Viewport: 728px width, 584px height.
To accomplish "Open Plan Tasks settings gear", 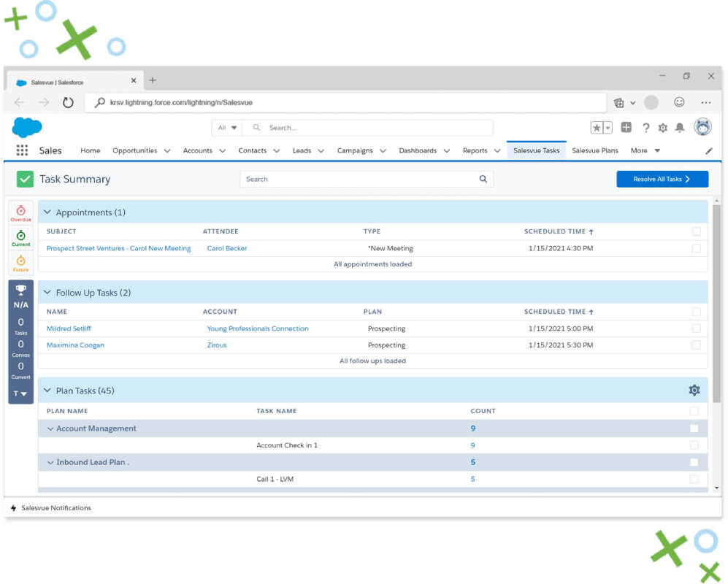I will [x=694, y=391].
